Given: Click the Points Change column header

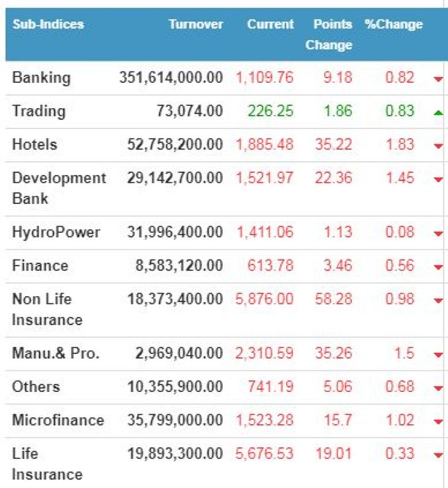Looking at the screenshot, I should pyautogui.click(x=329, y=34).
